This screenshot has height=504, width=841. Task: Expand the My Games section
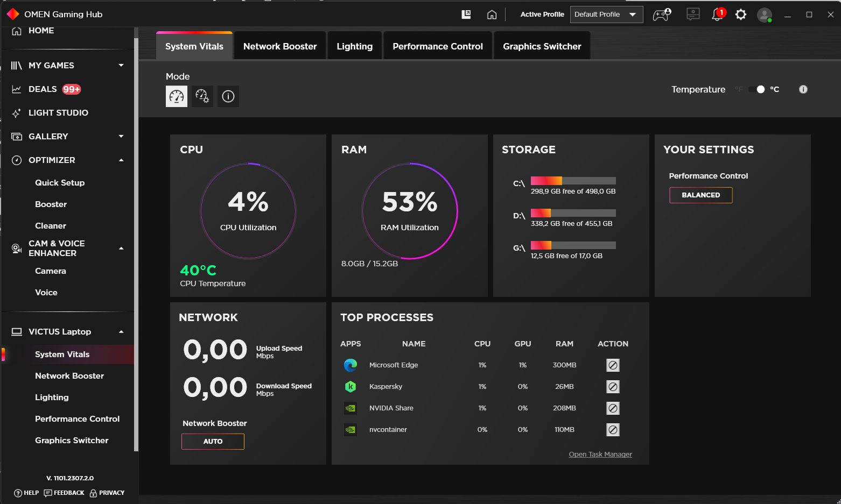pyautogui.click(x=121, y=66)
